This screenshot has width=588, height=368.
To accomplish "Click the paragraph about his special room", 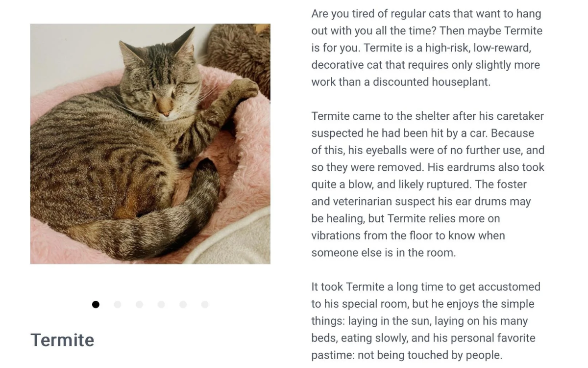I will coord(426,321).
